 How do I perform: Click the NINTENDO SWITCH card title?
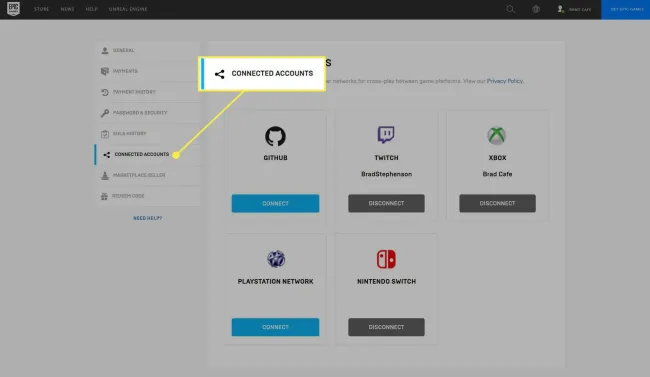pyautogui.click(x=386, y=281)
